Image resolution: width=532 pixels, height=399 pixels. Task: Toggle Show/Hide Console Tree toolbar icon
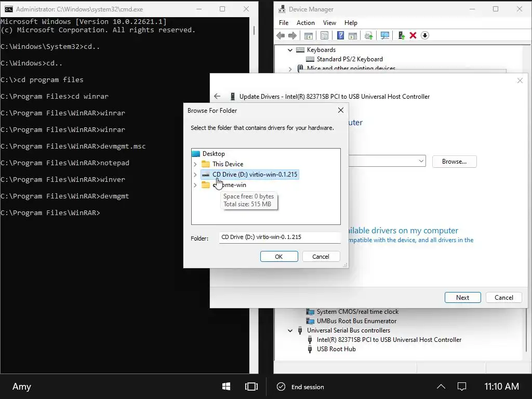click(309, 35)
